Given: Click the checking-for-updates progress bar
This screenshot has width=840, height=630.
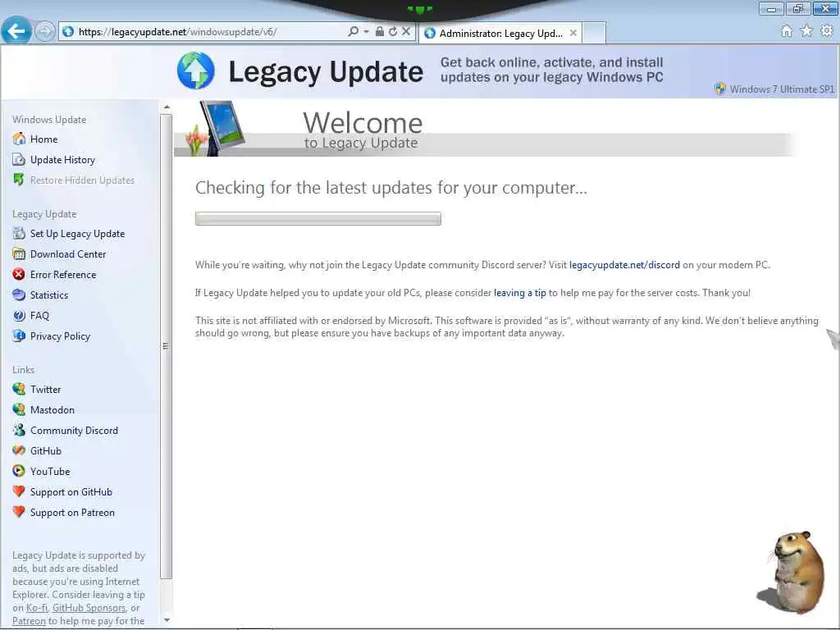Looking at the screenshot, I should pyautogui.click(x=317, y=218).
